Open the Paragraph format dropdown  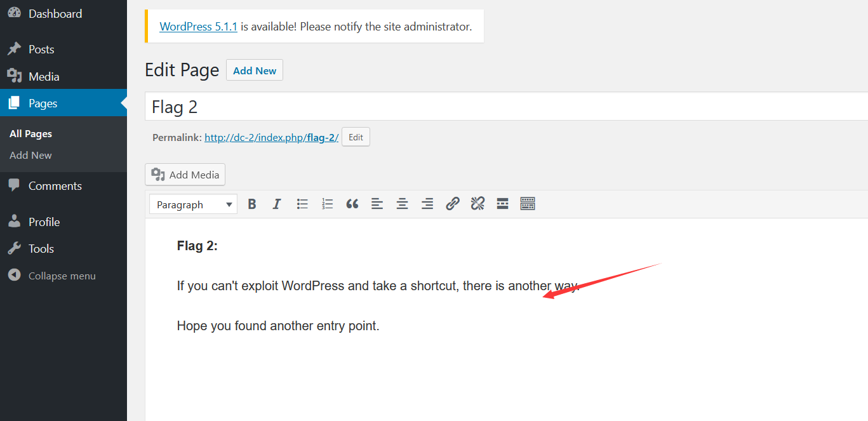point(194,204)
